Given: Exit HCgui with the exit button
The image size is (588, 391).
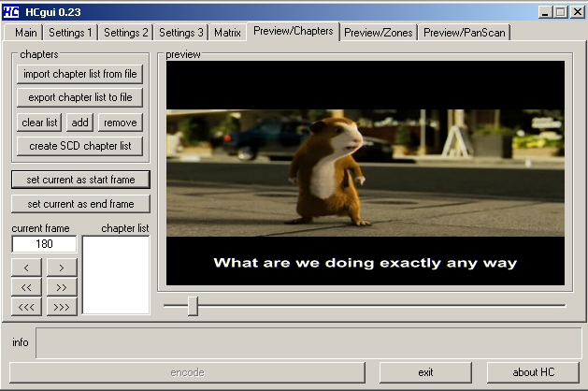Looking at the screenshot, I should coord(425,372).
